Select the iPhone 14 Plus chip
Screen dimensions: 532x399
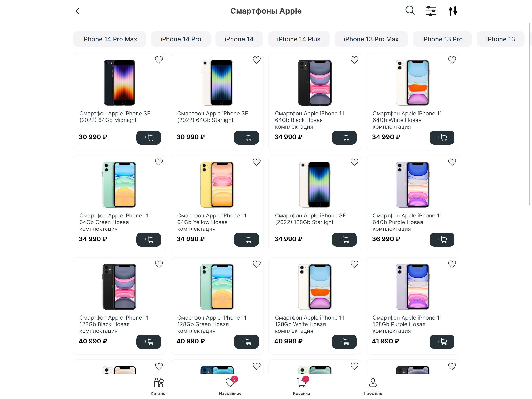[x=299, y=39]
